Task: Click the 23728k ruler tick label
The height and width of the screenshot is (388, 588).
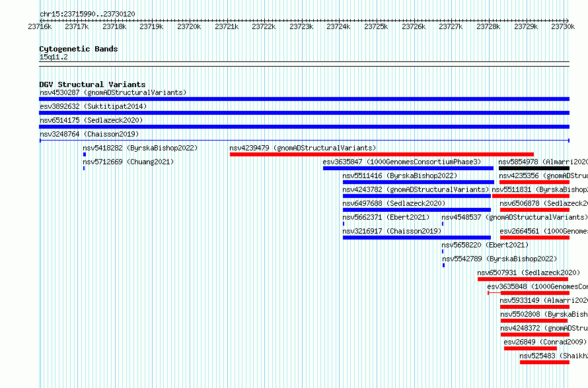Action: click(488, 26)
